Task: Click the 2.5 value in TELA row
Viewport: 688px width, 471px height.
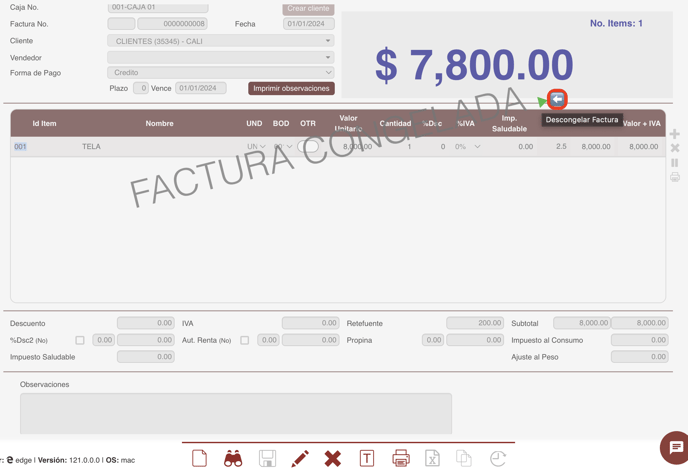Action: pyautogui.click(x=561, y=147)
